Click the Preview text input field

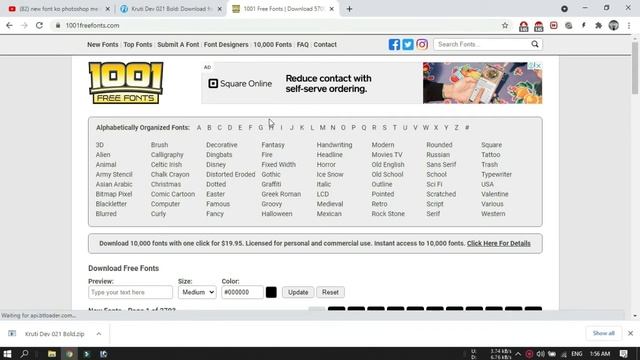click(130, 292)
